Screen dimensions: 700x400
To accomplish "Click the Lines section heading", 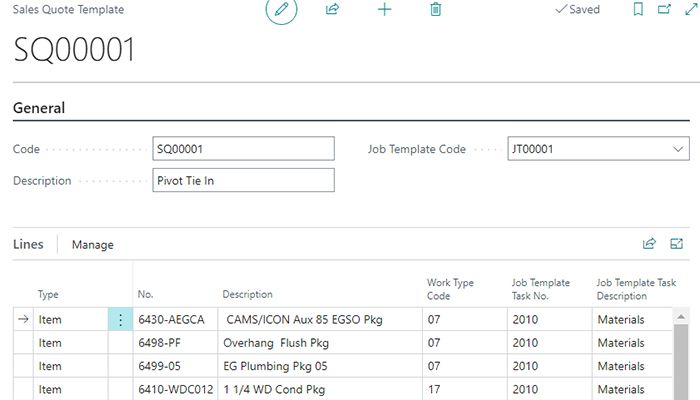I will click(x=28, y=244).
